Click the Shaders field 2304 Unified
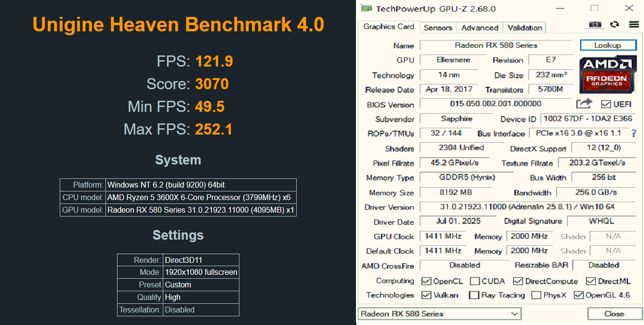Screen dimensions: 644x325 click(x=461, y=148)
